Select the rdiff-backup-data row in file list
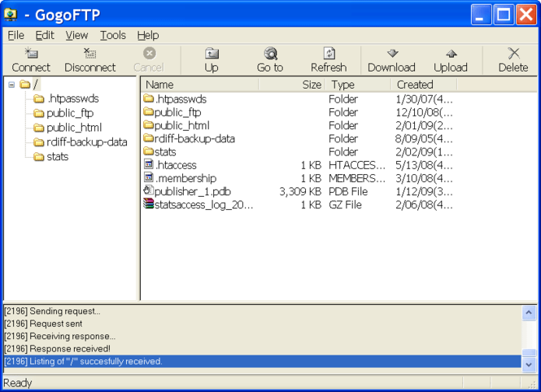The height and width of the screenshot is (392, 541). (x=299, y=138)
